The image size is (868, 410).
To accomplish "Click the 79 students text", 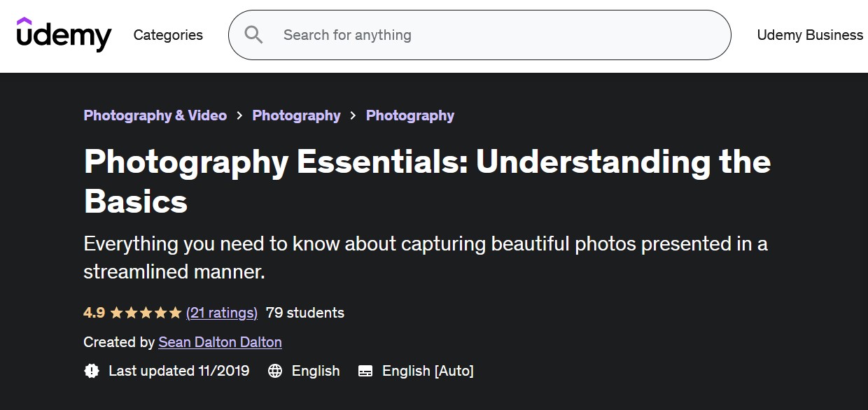I will pos(305,313).
